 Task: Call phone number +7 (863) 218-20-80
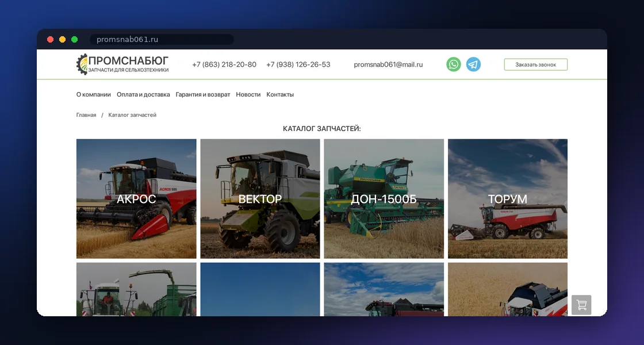click(x=224, y=64)
